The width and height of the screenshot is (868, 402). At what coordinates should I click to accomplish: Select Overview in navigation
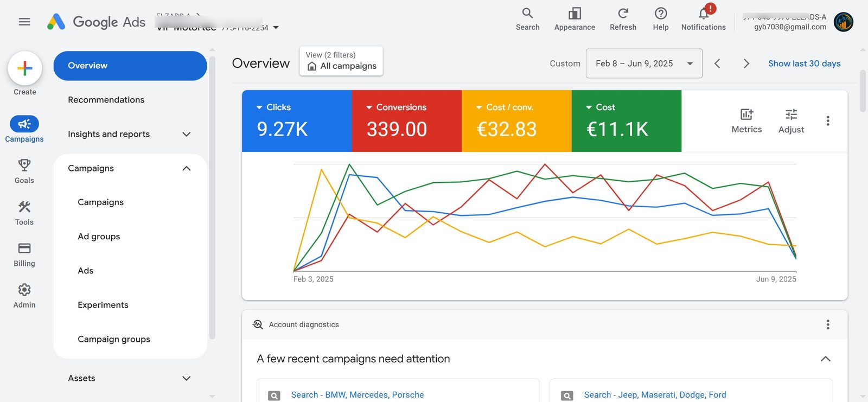[130, 66]
